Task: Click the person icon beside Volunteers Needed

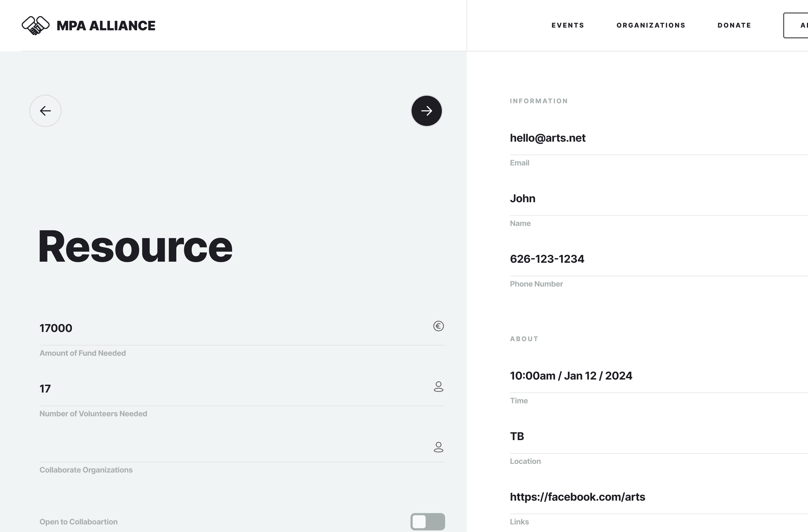Action: (x=438, y=387)
